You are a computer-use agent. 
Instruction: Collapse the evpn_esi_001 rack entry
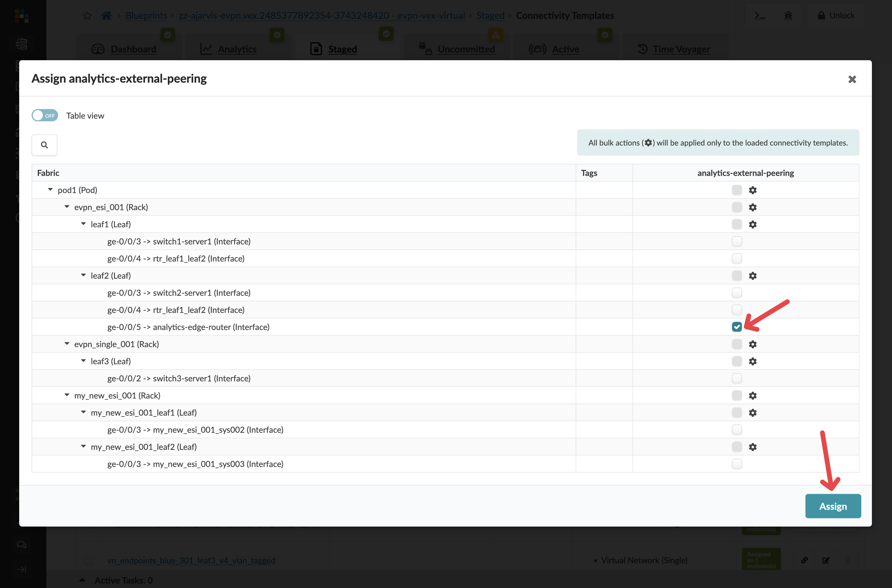[67, 207]
